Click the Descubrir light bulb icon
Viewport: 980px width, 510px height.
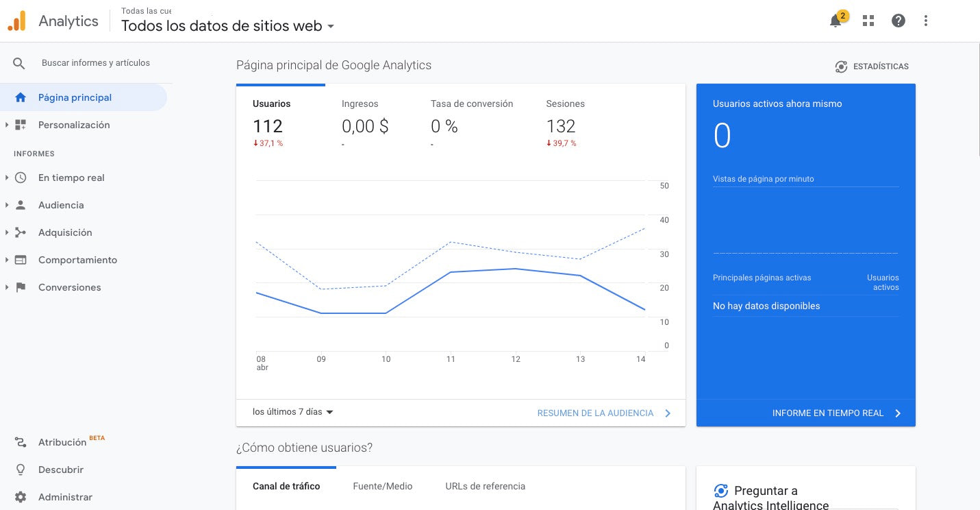[21, 470]
